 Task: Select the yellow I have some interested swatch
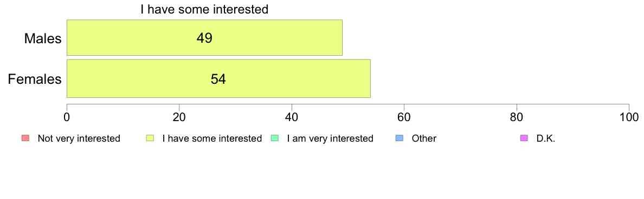[150, 138]
